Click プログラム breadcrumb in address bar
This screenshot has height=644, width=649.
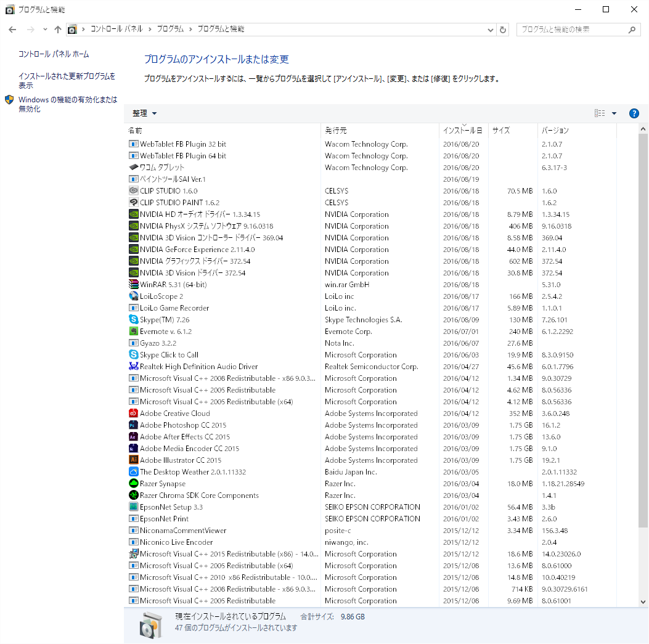point(170,29)
